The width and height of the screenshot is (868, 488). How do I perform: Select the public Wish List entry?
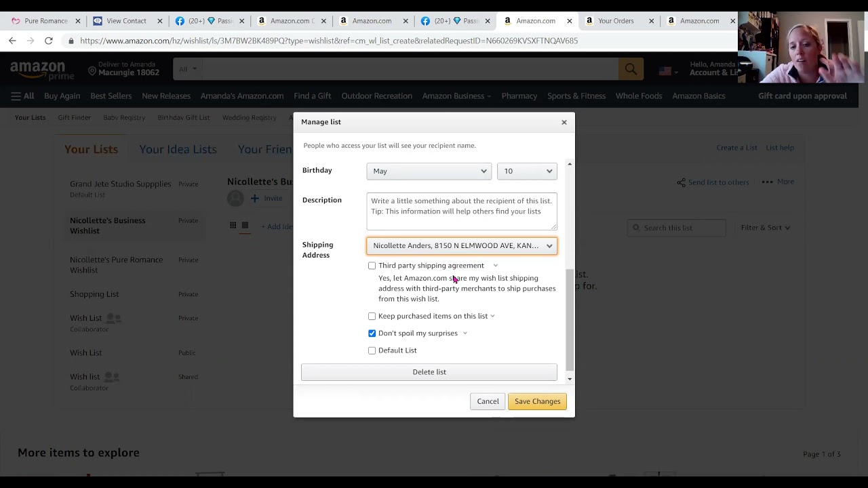point(85,353)
